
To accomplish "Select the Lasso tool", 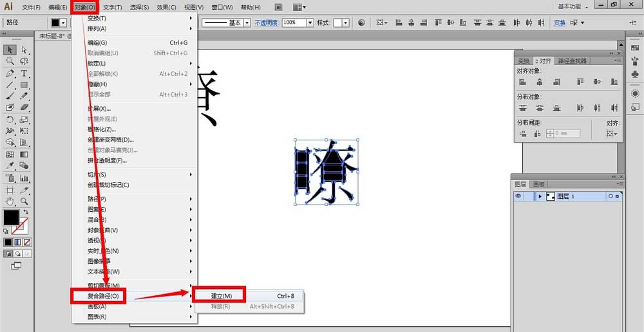I will tap(24, 62).
